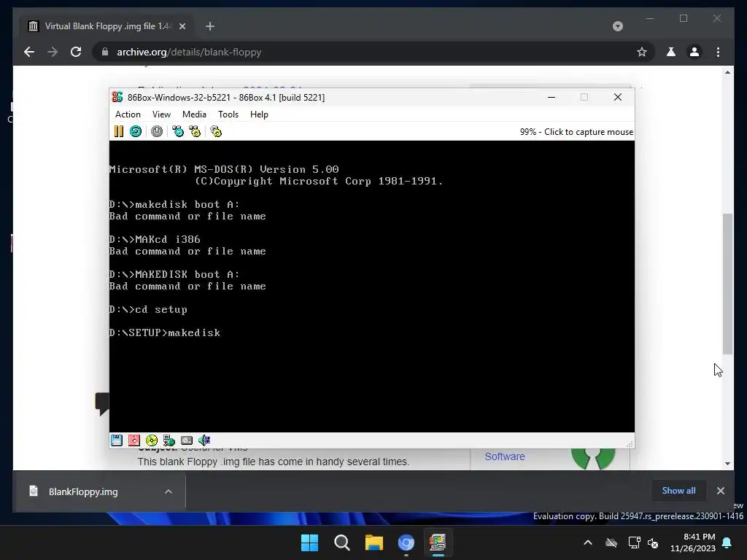Reload the archive.org page
This screenshot has height=560, width=747.
(76, 52)
